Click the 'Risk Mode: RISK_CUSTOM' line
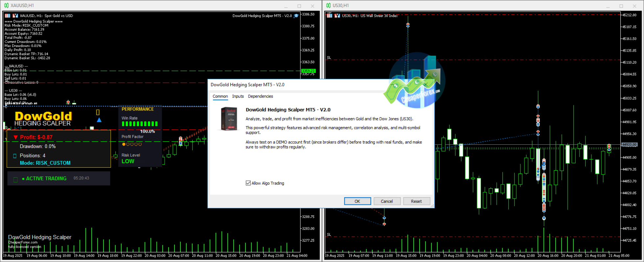The width and height of the screenshot is (644, 262). click(26, 25)
